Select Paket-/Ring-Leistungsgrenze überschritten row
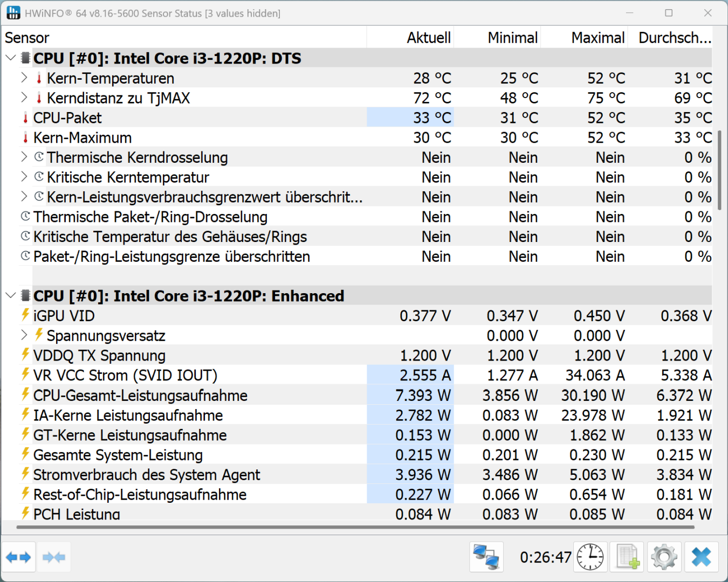Screen dimensions: 728x582 (x=366, y=257)
